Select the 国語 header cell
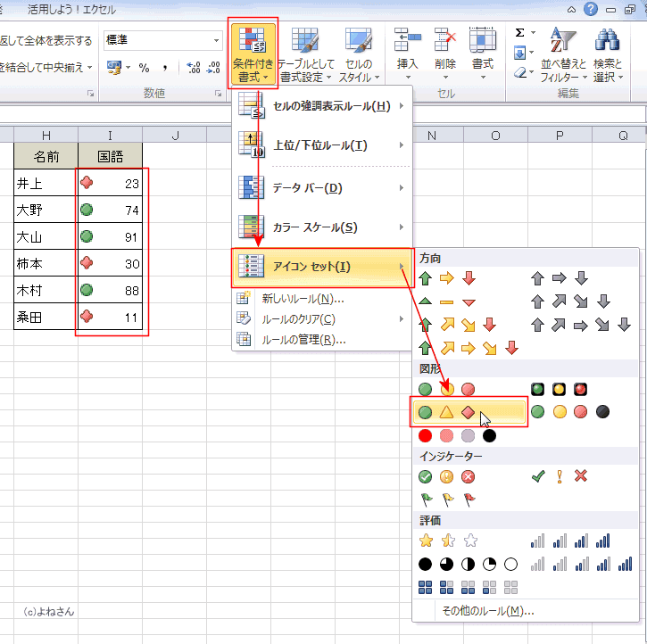Screen dimensions: 647x644 [110, 156]
